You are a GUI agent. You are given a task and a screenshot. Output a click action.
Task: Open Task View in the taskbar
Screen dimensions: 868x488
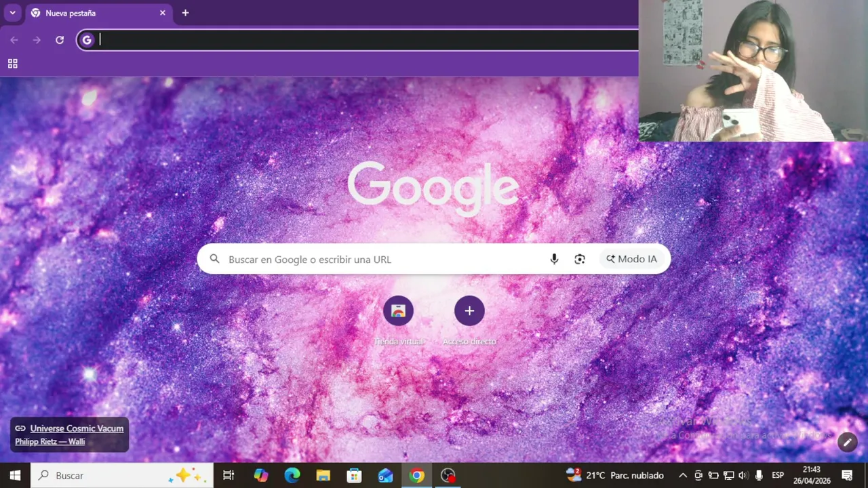[229, 476]
